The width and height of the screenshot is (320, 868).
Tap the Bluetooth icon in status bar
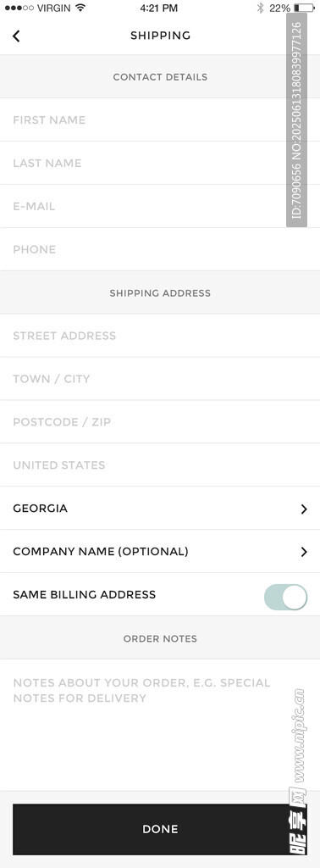260,8
